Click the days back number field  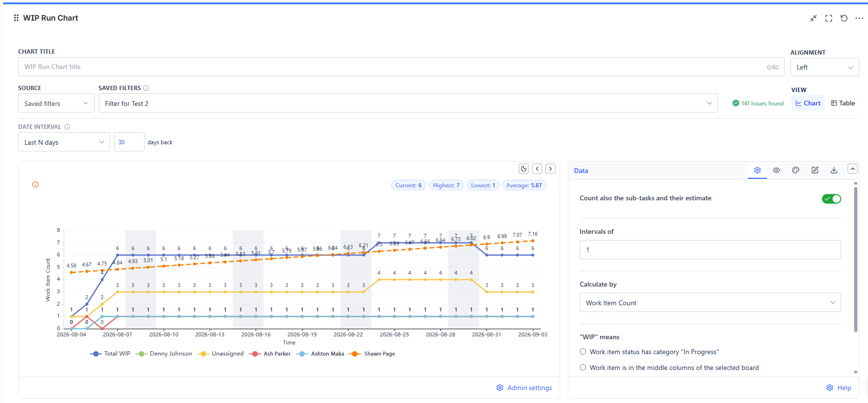pyautogui.click(x=129, y=142)
